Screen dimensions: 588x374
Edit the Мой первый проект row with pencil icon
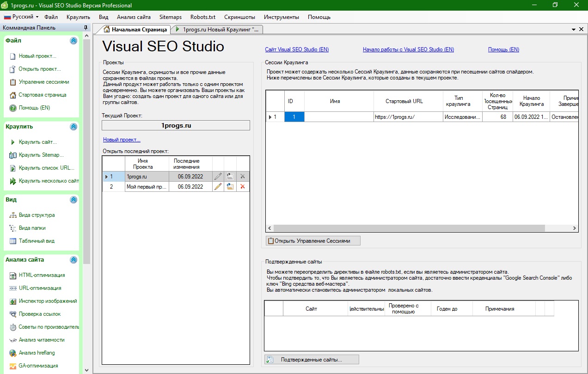pos(218,187)
